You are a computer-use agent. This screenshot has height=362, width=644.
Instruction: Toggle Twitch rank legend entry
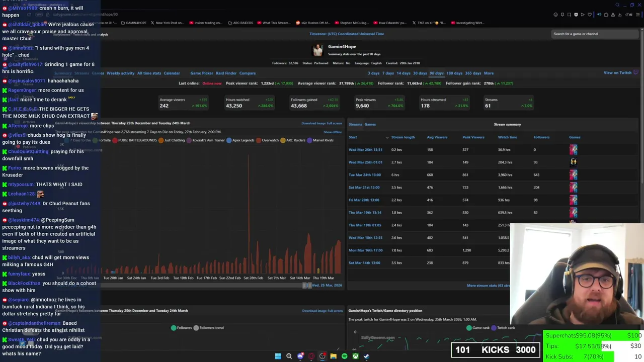tap(503, 328)
